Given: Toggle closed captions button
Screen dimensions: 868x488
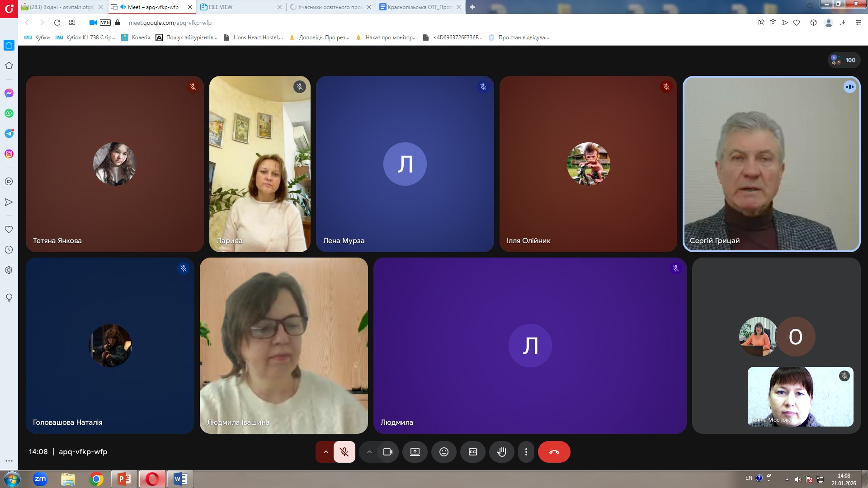Looking at the screenshot, I should pyautogui.click(x=472, y=452).
